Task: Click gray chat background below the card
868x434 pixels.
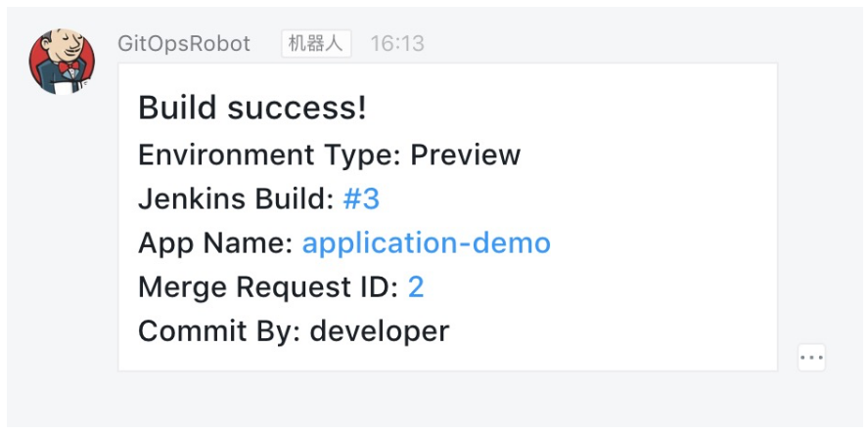Action: 432,399
